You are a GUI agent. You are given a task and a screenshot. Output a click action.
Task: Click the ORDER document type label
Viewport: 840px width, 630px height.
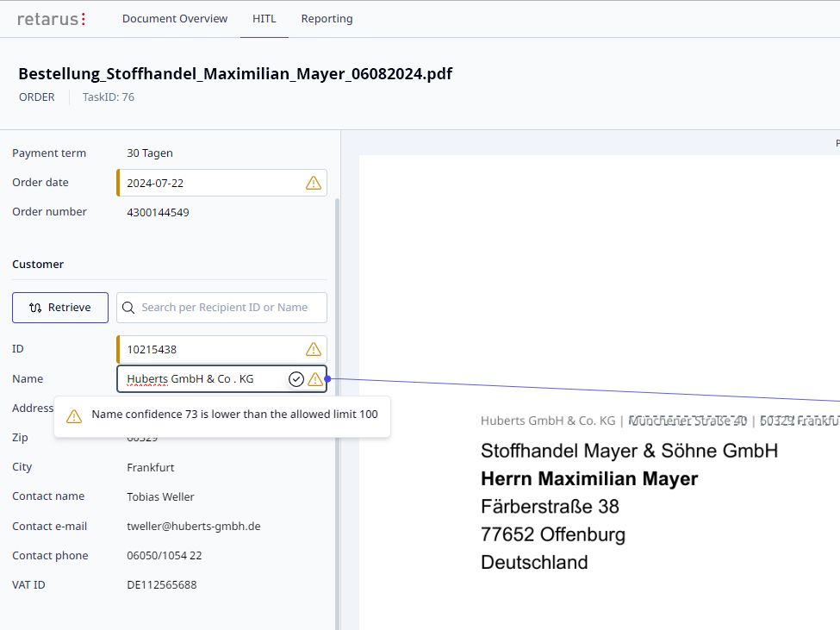pos(37,97)
